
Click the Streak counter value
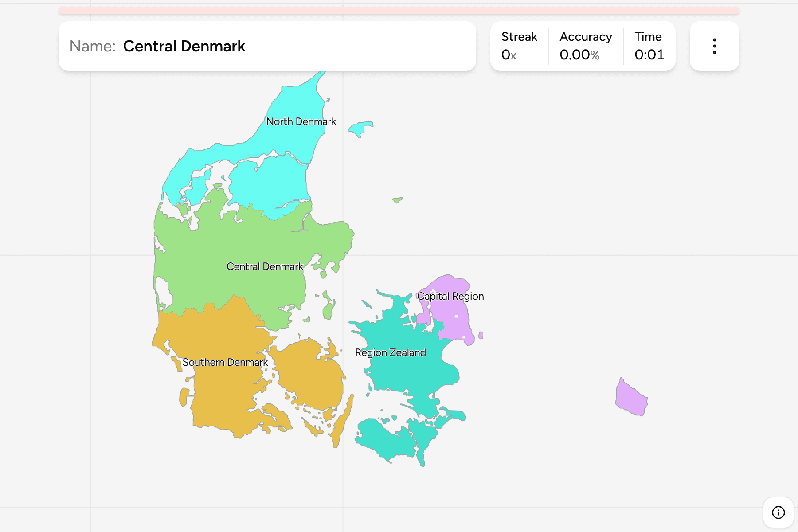pos(509,55)
